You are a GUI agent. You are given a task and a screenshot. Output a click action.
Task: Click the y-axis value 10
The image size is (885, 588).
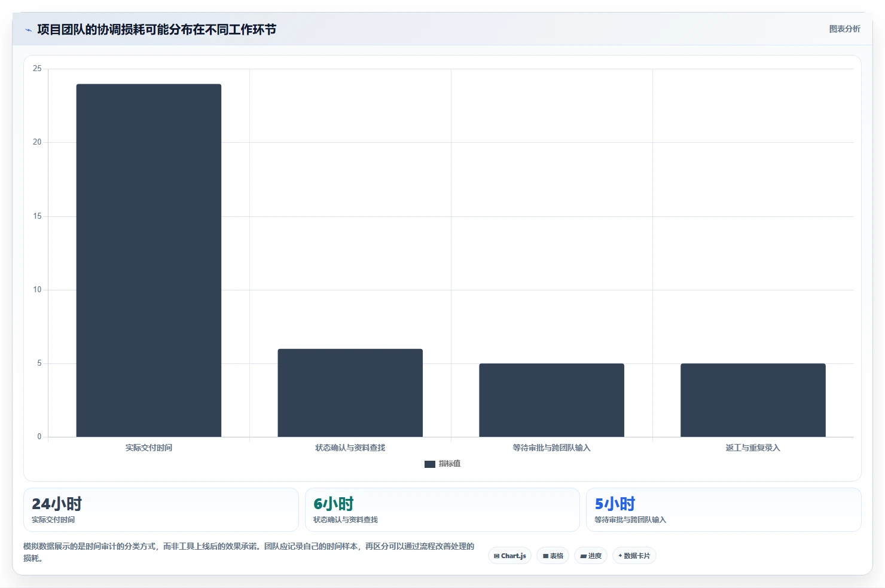tap(37, 290)
